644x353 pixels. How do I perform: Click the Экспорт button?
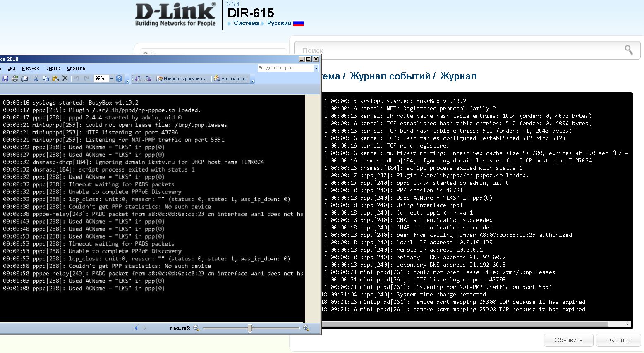coord(618,340)
